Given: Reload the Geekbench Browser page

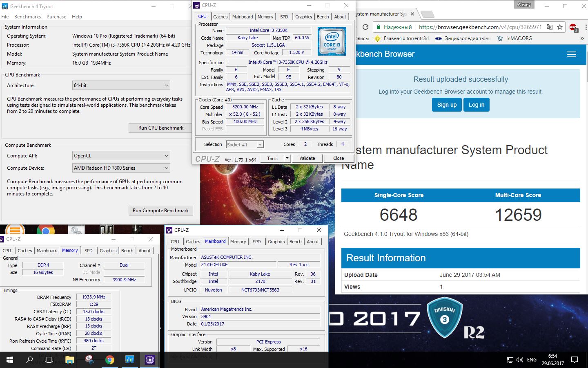Looking at the screenshot, I should pos(365,27).
